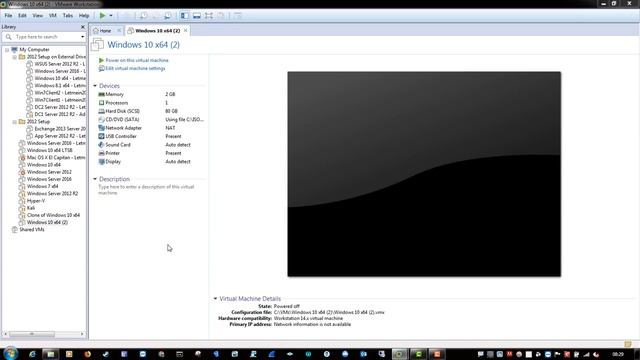Click the Sound Card device icon

click(101, 145)
